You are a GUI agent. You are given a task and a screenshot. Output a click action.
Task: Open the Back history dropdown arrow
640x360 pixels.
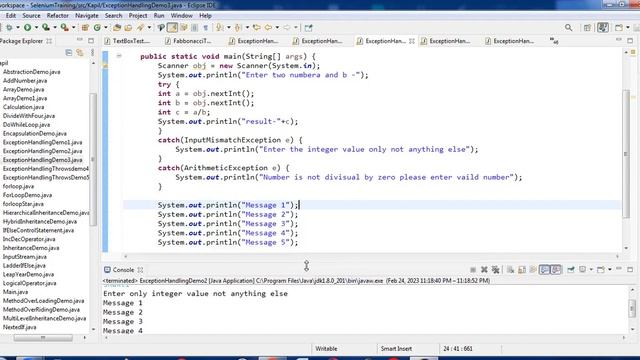point(277,28)
